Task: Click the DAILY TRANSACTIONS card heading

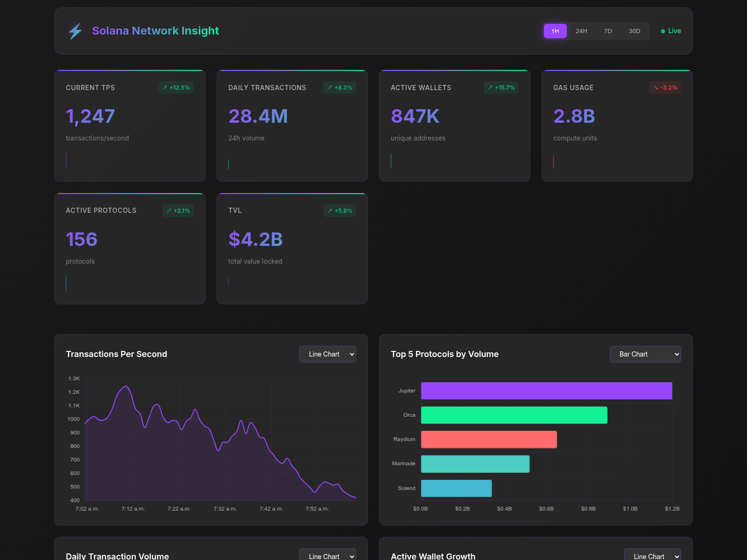Action: point(267,88)
